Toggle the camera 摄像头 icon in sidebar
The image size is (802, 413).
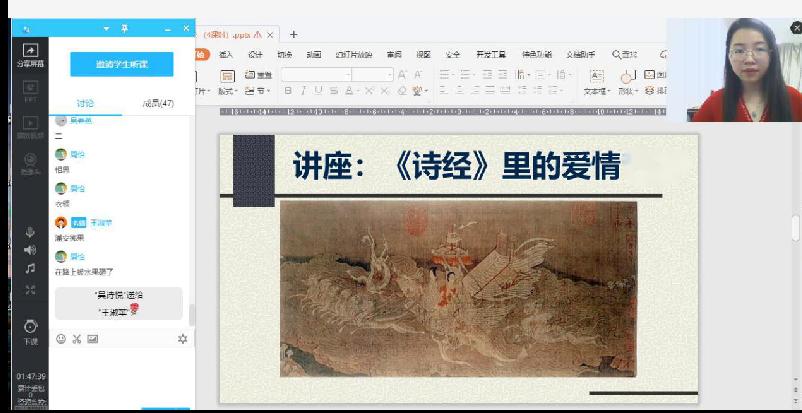coord(30,164)
